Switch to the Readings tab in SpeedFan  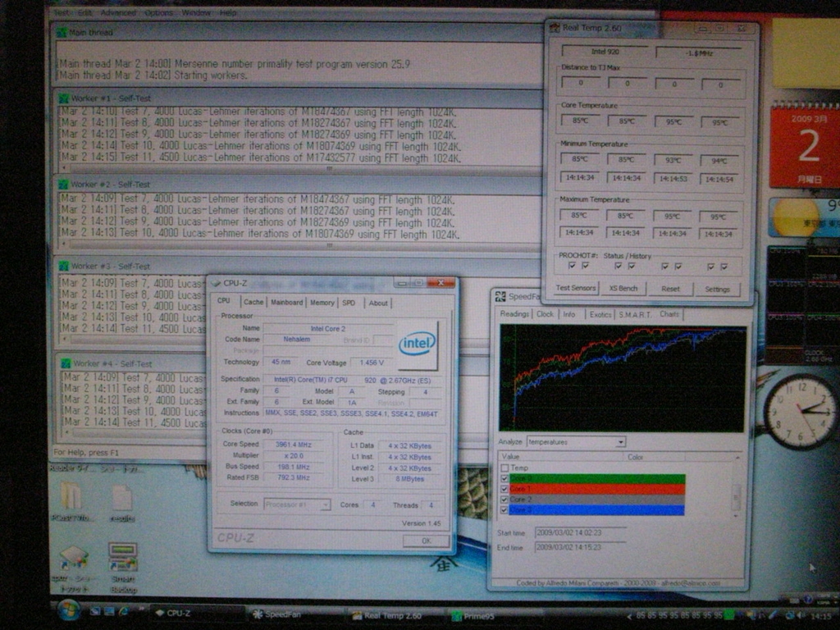pos(514,314)
